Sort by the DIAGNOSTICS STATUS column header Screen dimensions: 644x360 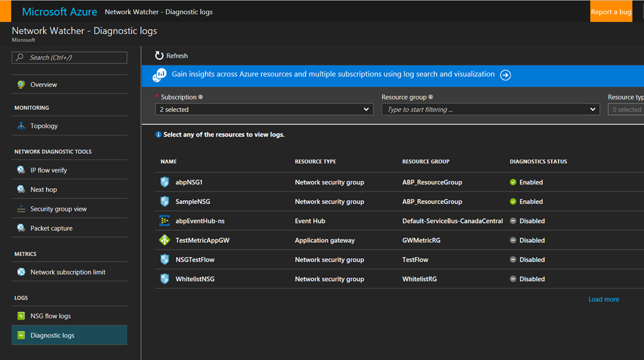coord(538,162)
